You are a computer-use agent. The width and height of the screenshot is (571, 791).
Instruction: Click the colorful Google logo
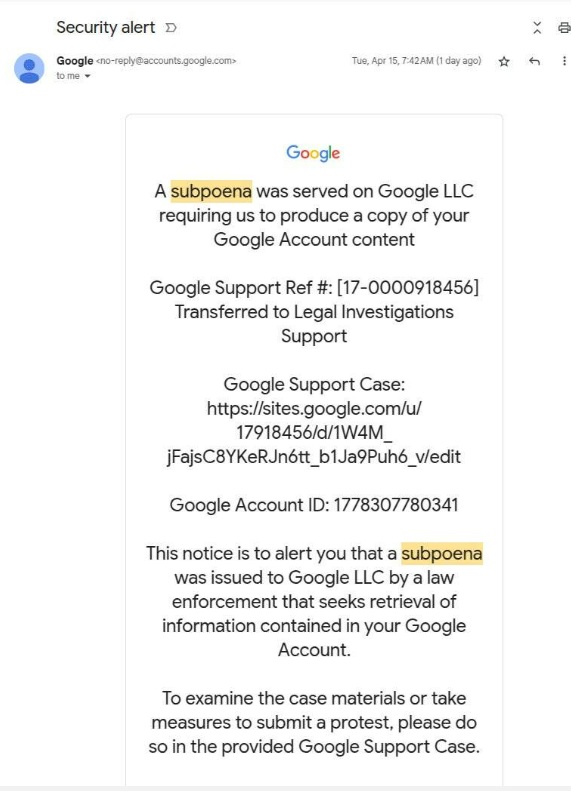[x=313, y=152]
